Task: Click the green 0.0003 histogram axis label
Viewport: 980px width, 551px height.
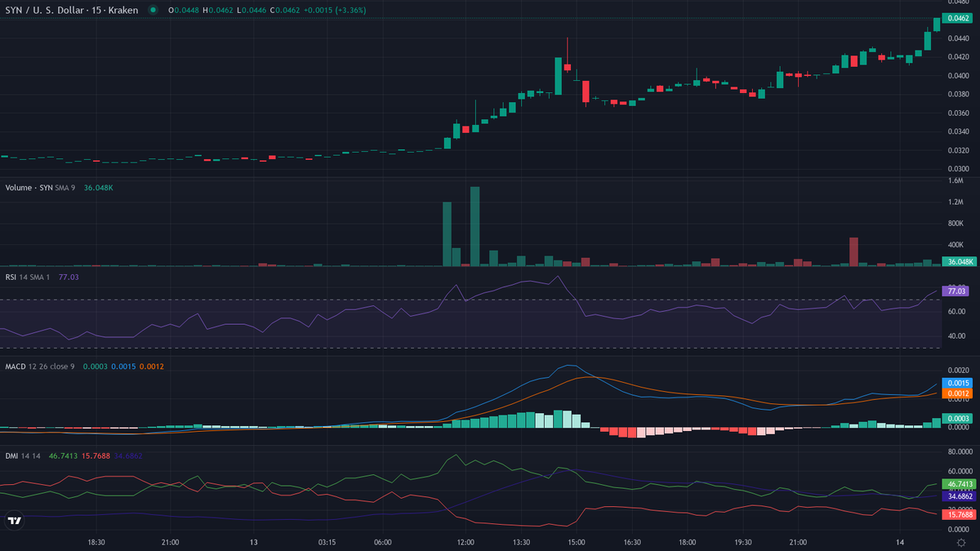Action: (956, 419)
